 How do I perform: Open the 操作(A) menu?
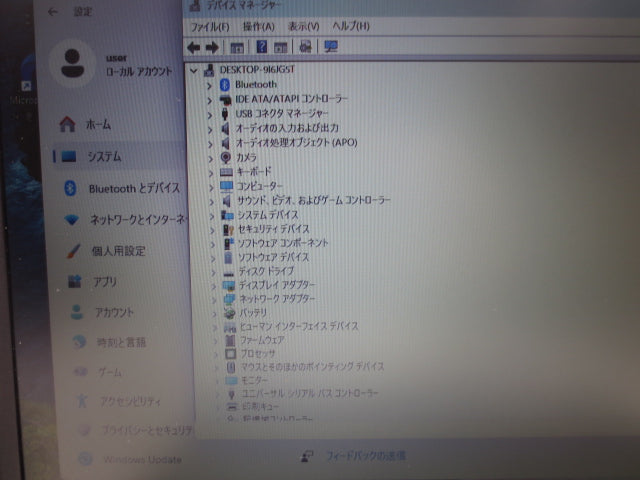[259, 27]
